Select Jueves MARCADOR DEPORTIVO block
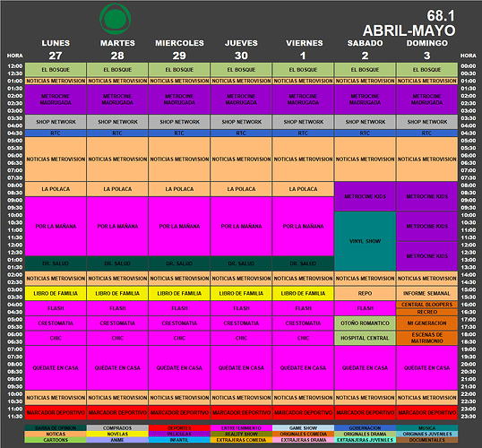Screen dimensions: 482x448 click(241, 413)
